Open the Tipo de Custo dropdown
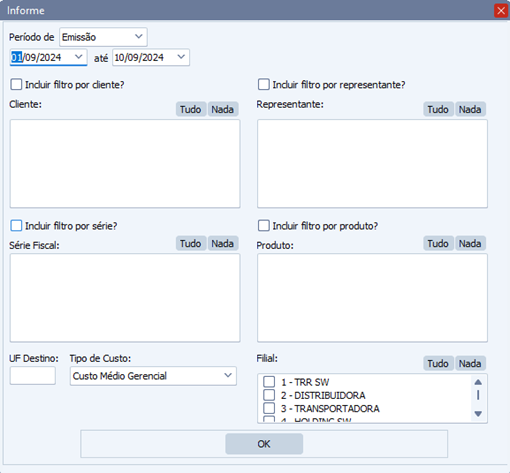Viewport: 510px width, 473px height. pos(153,376)
